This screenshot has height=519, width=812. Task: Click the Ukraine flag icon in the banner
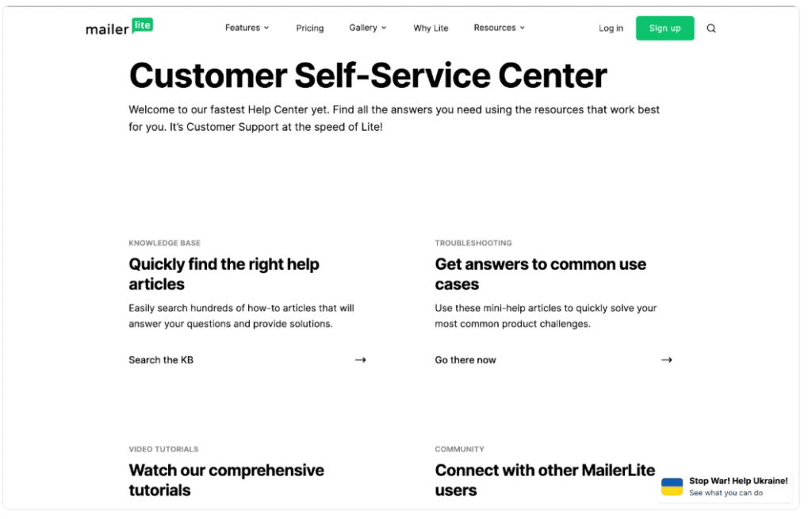(x=672, y=486)
